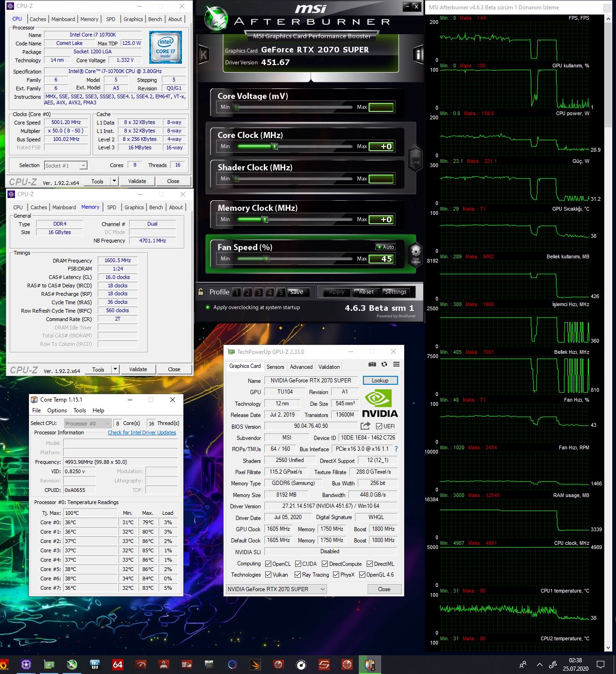Toggle the UEFI checkbox in GPU-Z
The width and height of the screenshot is (616, 674).
379,426
